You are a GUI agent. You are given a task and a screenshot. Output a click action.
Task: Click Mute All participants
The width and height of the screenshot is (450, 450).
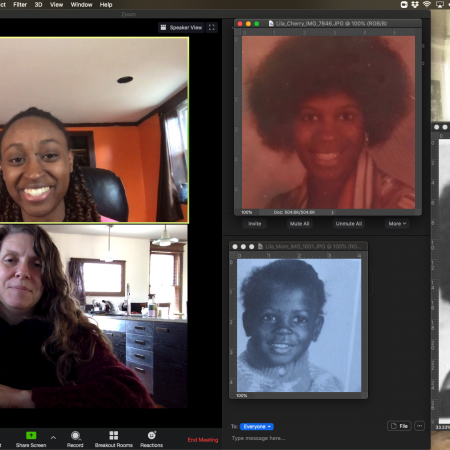point(299,224)
